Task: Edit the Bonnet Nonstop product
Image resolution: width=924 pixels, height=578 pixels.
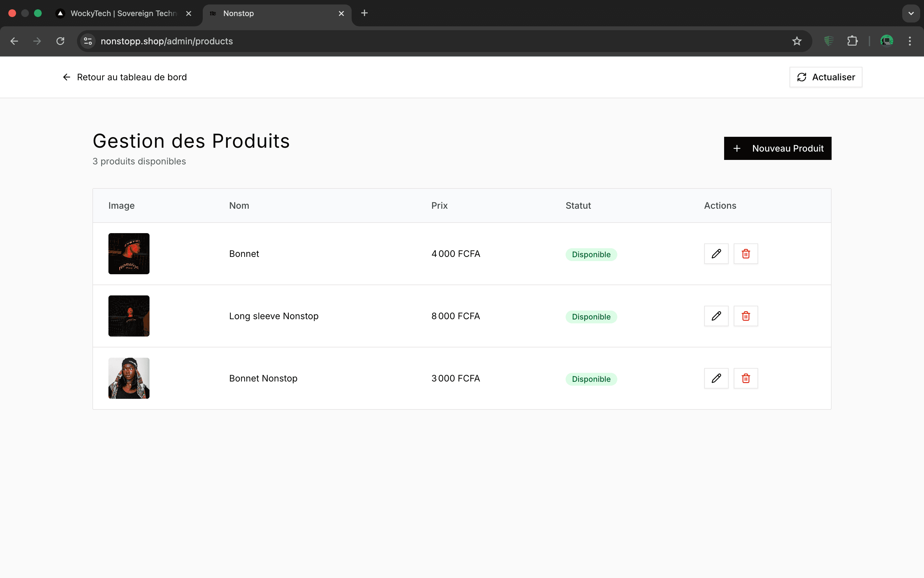Action: (x=716, y=379)
